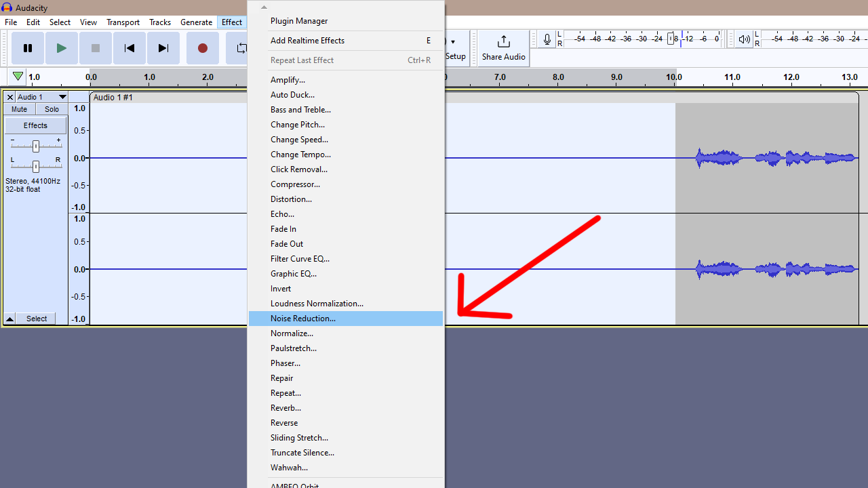Click the microphone record meter icon
Image resolution: width=868 pixels, height=488 pixels.
click(547, 39)
